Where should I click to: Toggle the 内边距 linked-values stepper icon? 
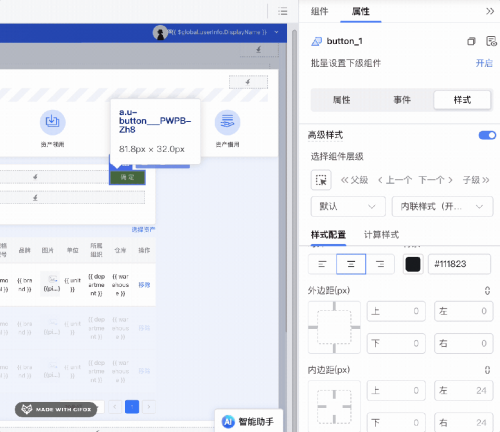click(x=487, y=370)
